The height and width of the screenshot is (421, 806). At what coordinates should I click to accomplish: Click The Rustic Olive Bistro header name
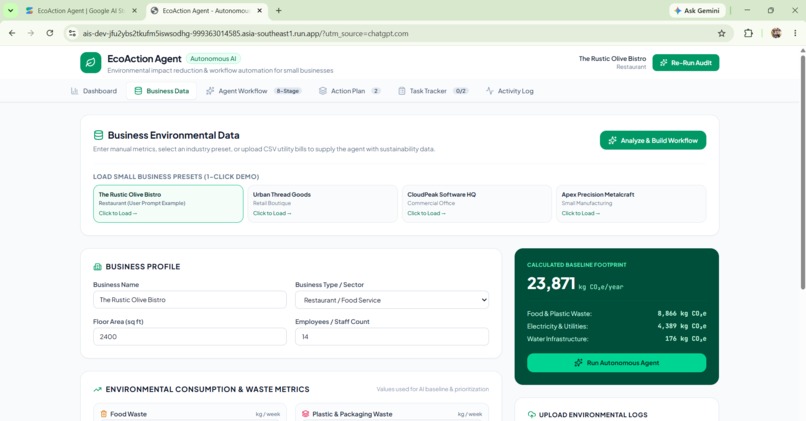pos(612,59)
